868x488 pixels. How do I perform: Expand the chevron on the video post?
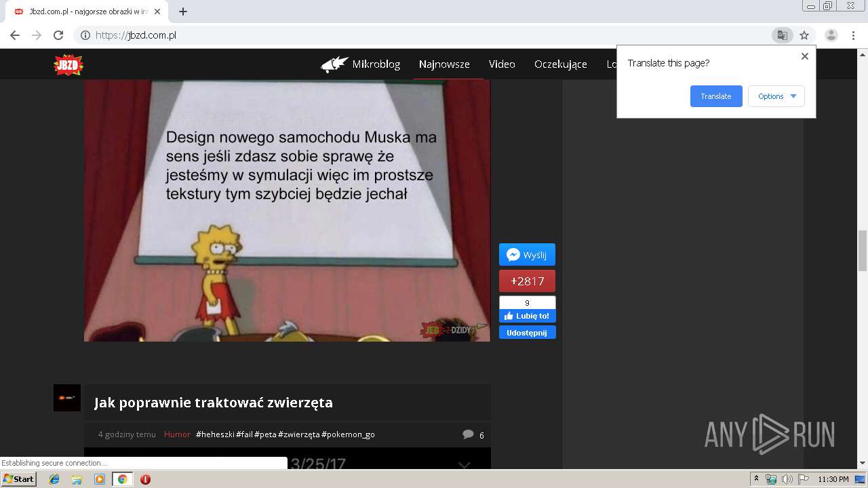(x=465, y=464)
